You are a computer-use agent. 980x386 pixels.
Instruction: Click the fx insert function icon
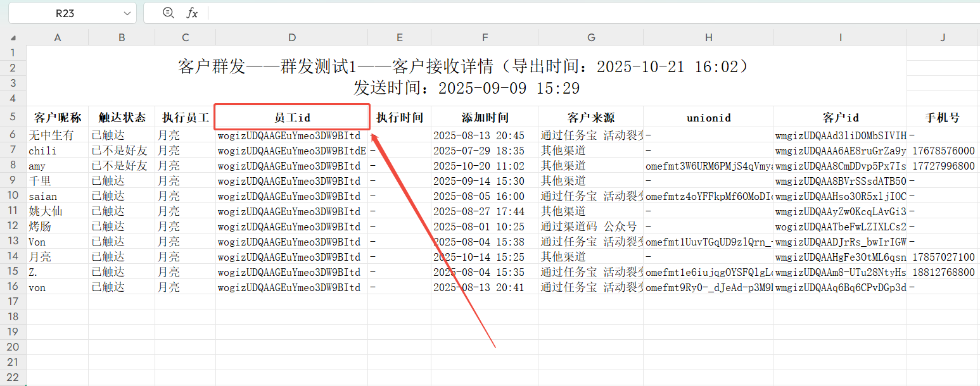click(192, 13)
